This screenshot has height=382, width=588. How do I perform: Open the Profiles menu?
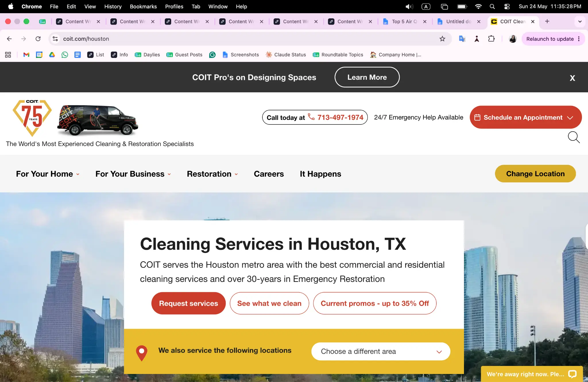coord(174,6)
